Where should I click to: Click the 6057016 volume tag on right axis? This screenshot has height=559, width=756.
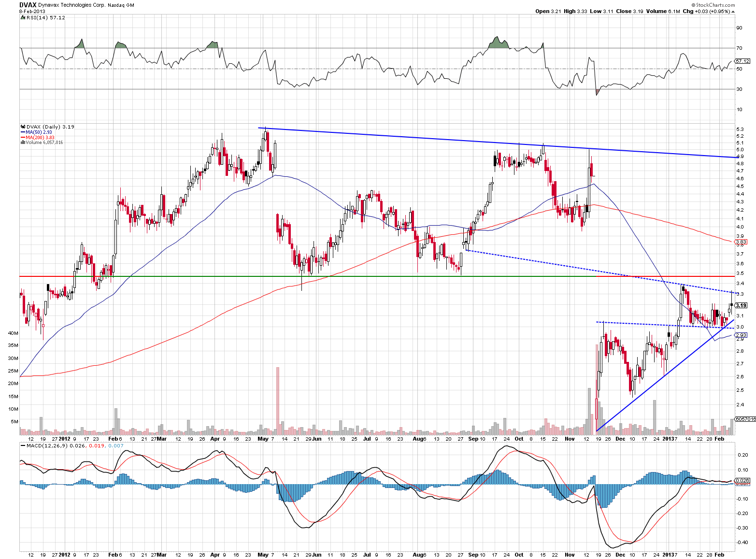point(744,419)
